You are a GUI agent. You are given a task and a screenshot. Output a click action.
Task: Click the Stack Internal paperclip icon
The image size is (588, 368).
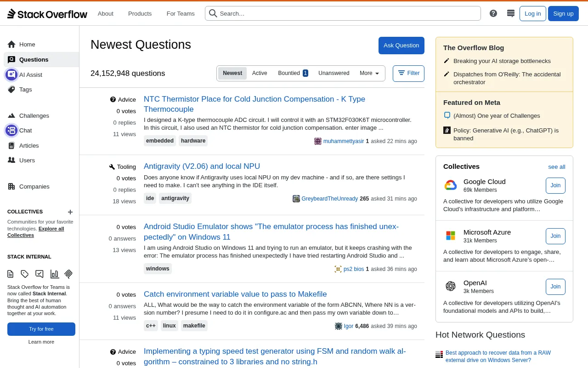click(69, 274)
